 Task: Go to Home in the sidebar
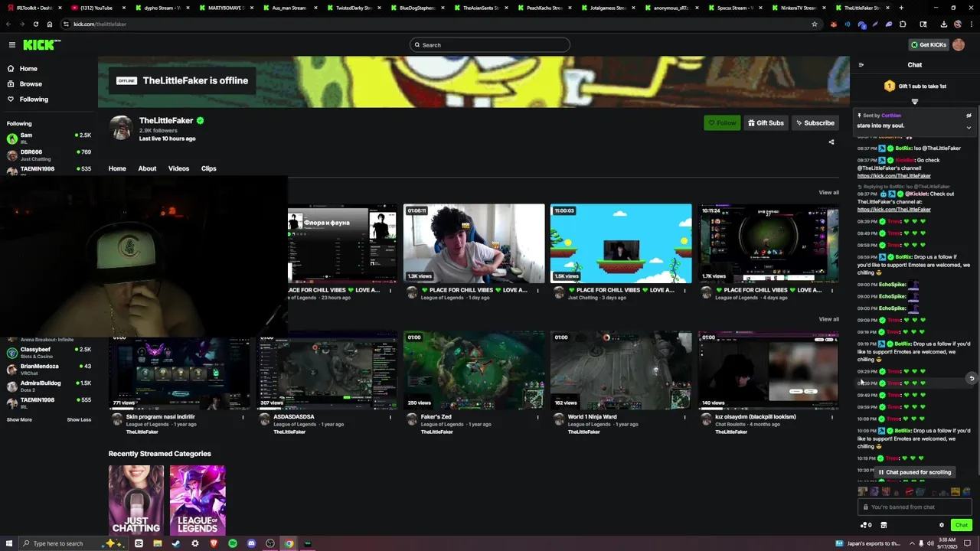click(x=28, y=69)
